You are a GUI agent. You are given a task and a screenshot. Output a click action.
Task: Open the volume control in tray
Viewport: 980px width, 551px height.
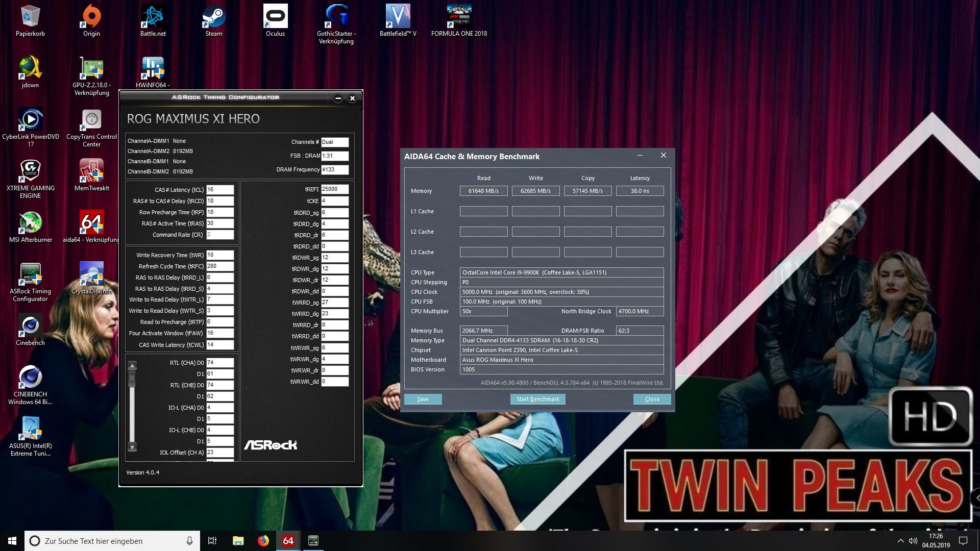[x=913, y=541]
